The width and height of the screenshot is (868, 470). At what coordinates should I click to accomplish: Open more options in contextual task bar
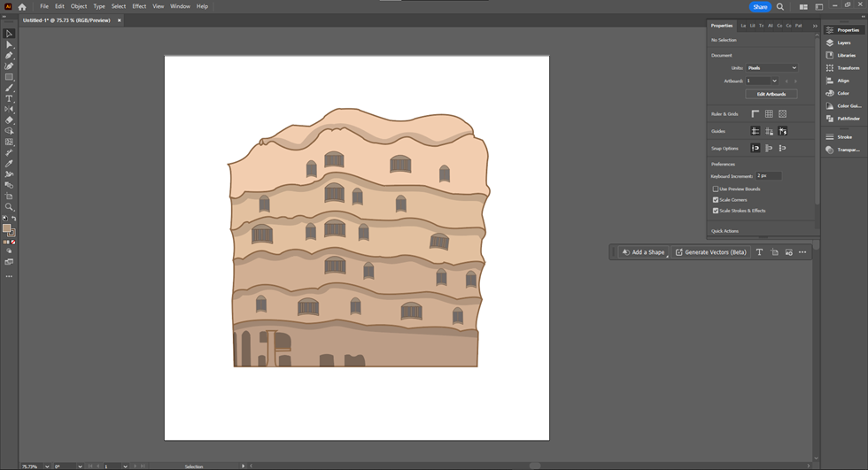point(802,252)
